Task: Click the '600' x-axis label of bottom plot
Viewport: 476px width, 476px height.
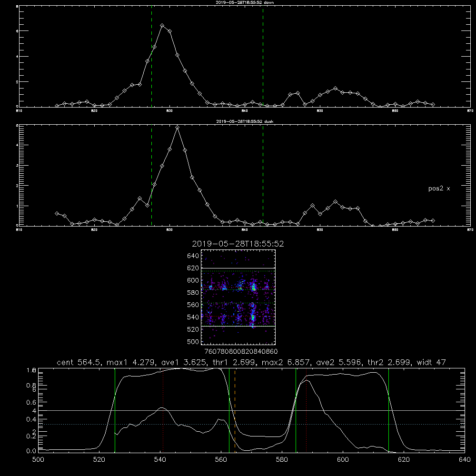Action: click(x=343, y=460)
